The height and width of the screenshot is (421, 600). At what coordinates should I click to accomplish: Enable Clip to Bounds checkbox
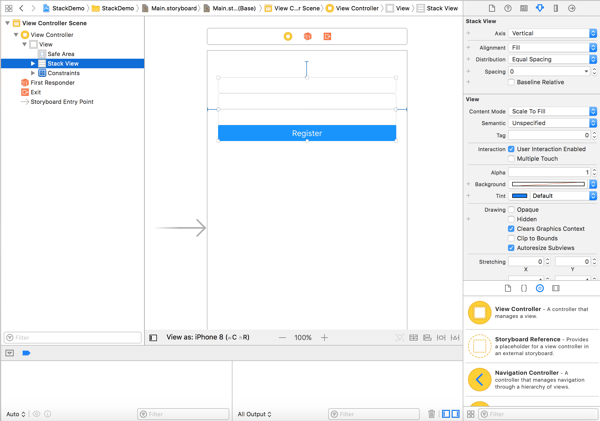[x=511, y=238]
